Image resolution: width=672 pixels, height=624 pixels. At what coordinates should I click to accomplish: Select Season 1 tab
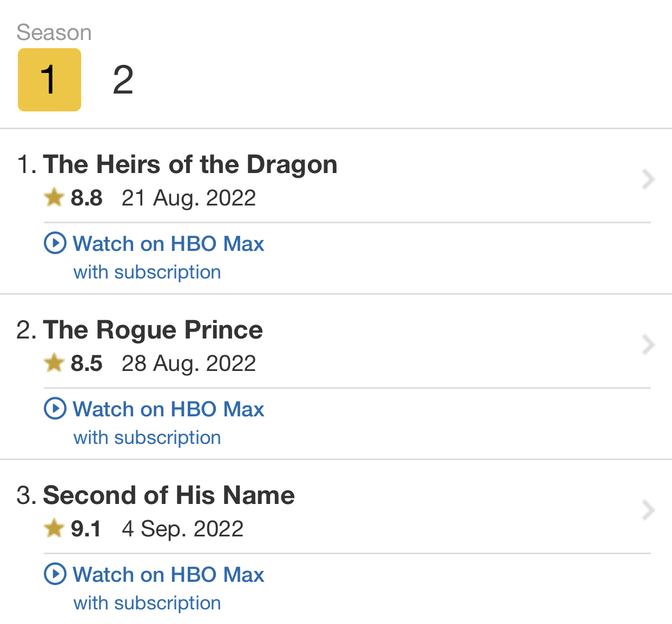point(49,79)
